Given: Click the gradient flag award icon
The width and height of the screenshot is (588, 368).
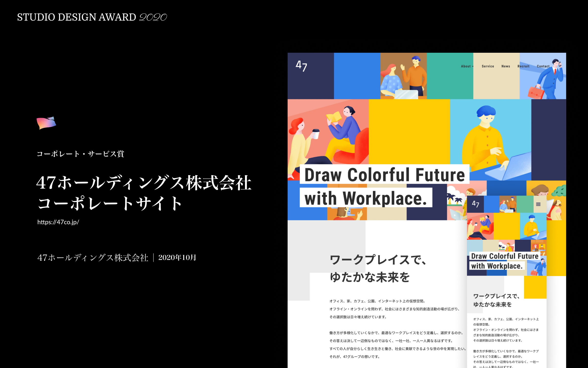Looking at the screenshot, I should pos(46,123).
